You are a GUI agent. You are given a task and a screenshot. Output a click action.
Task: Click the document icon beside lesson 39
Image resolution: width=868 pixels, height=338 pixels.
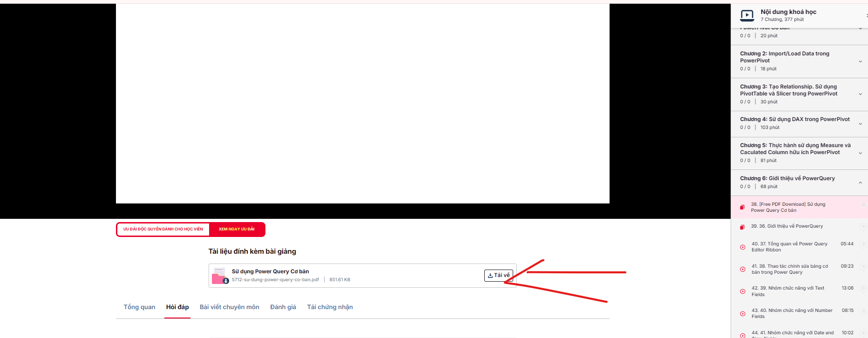point(742,227)
